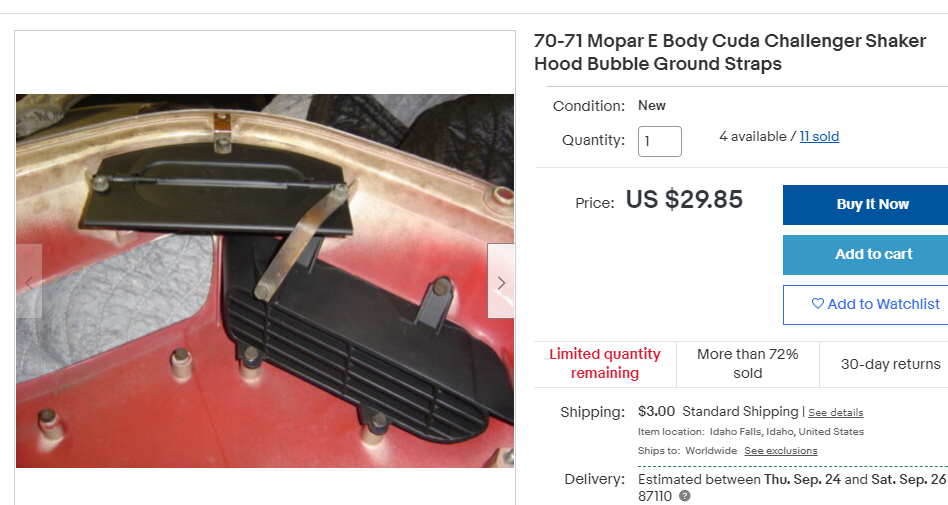
Task: Click the 30-day returns label
Action: click(890, 364)
